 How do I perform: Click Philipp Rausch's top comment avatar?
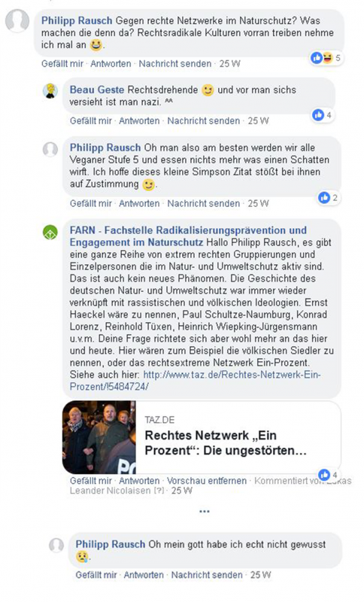pos(17,21)
